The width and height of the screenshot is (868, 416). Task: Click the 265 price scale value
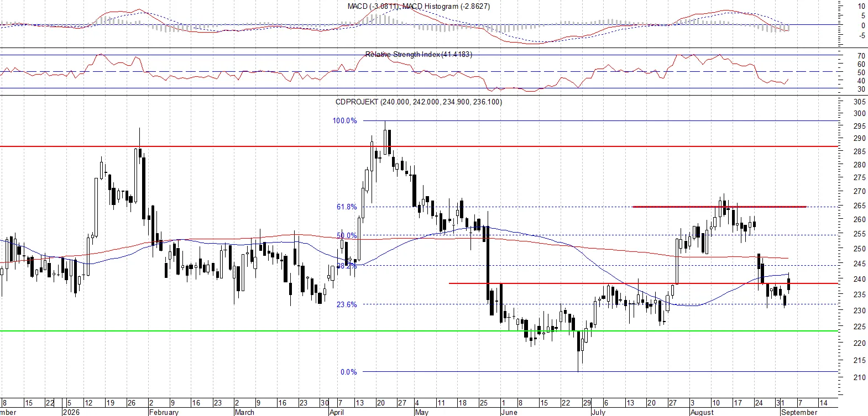point(860,206)
